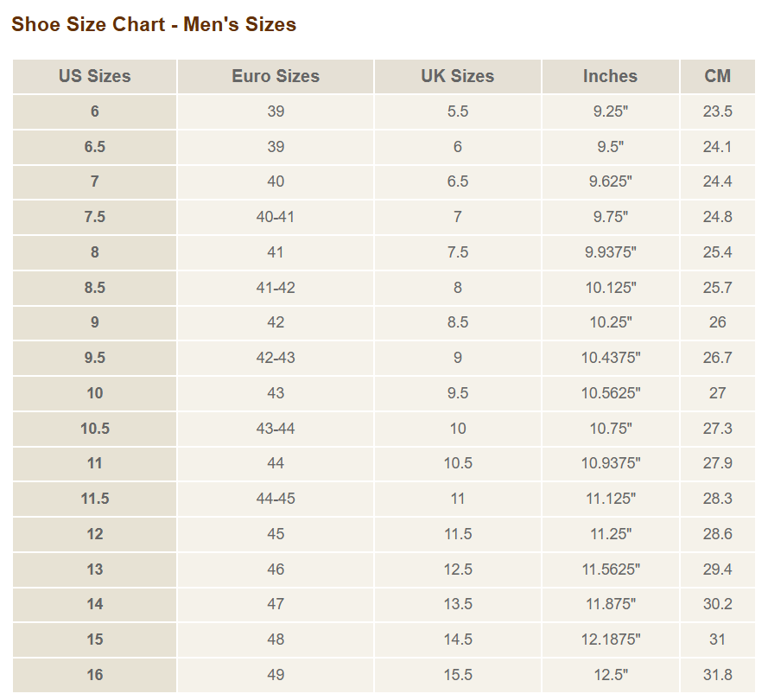Viewport: 768px width, 700px height.
Task: Click the 27.9 CM value
Action: (x=717, y=463)
